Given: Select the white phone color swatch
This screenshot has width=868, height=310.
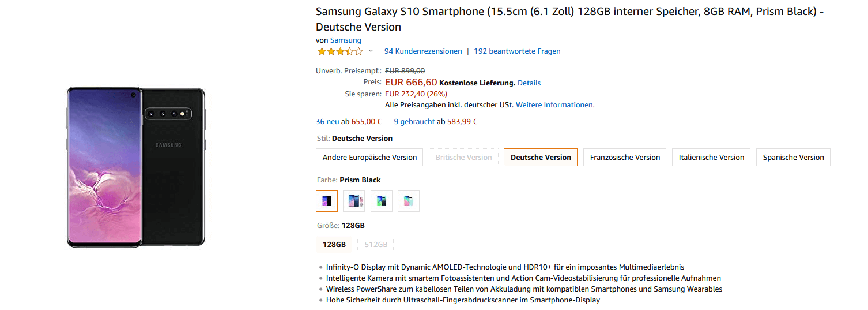Looking at the screenshot, I should pyautogui.click(x=408, y=201).
